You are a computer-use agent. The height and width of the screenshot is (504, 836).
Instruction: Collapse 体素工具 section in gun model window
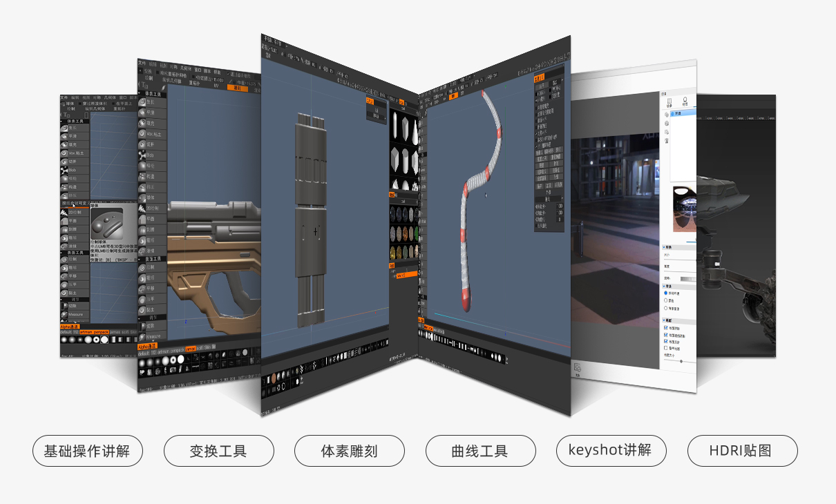tap(152, 93)
